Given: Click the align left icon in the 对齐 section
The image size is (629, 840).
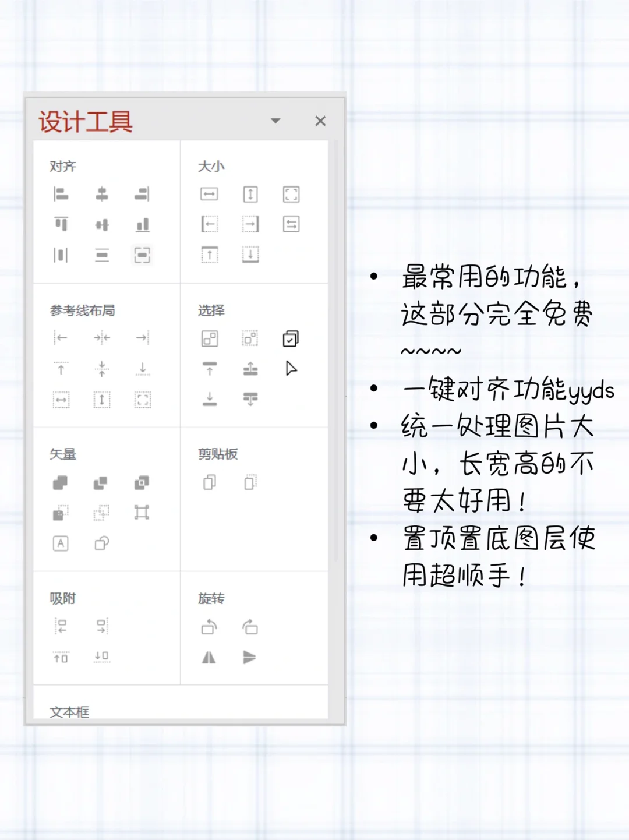Looking at the screenshot, I should coord(61,195).
